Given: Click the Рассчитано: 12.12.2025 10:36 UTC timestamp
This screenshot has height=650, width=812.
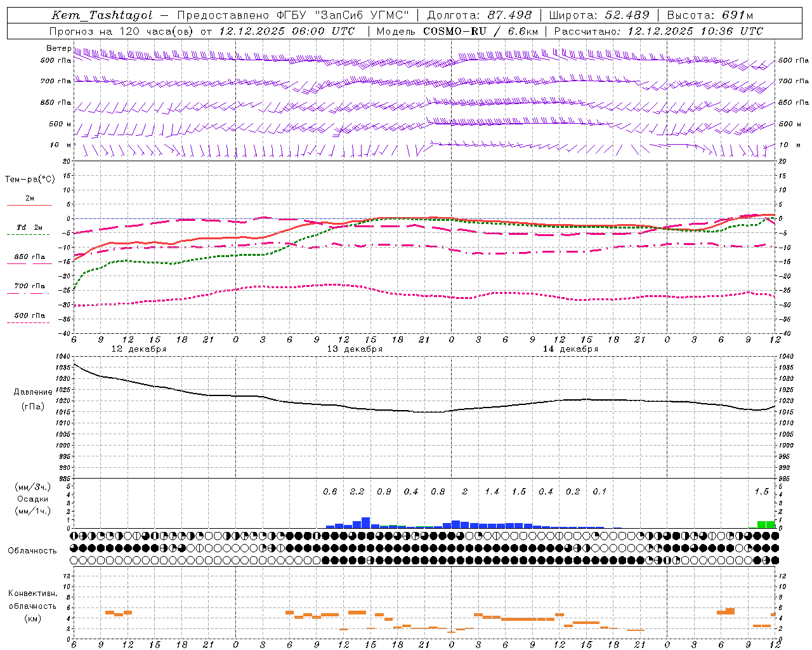Looking at the screenshot, I should tap(658, 31).
